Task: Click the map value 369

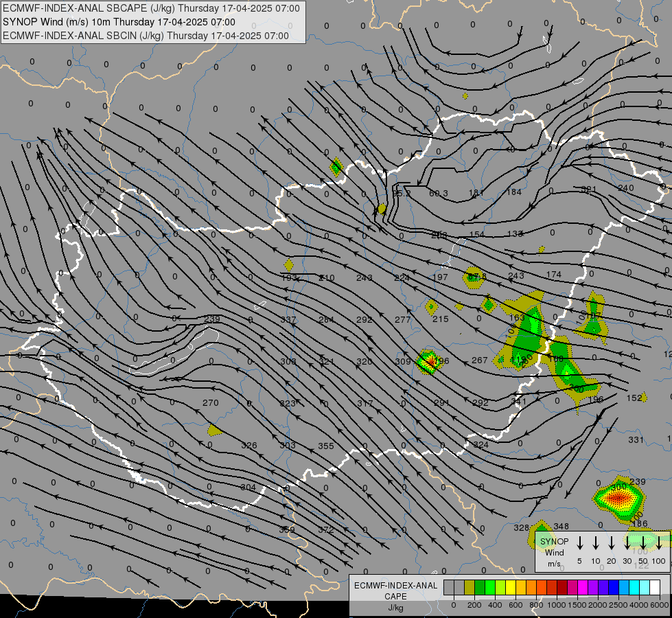Action: 287,530
